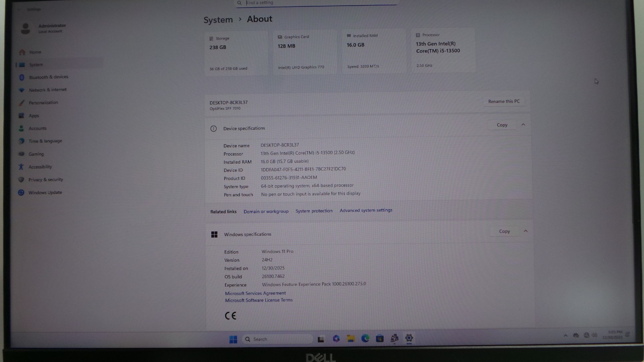The width and height of the screenshot is (644, 362).
Task: Click the OS build value 26100.7462
Action: [x=273, y=276]
